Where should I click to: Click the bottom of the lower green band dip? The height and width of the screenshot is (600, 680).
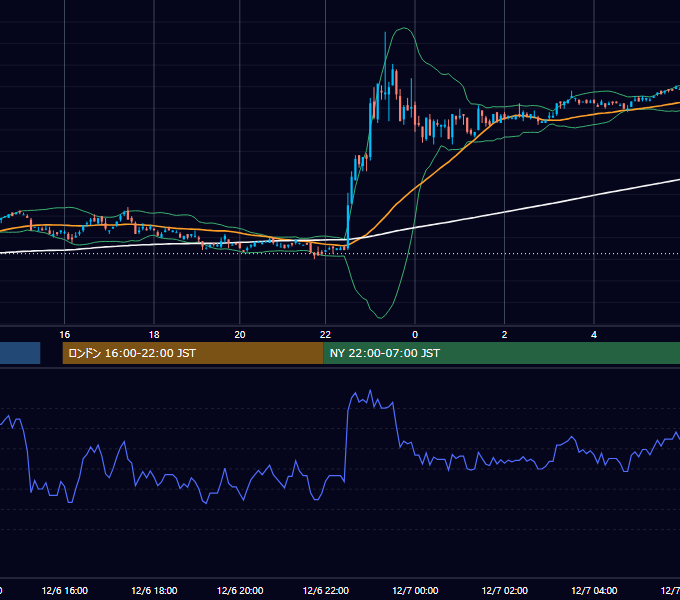[x=380, y=317]
